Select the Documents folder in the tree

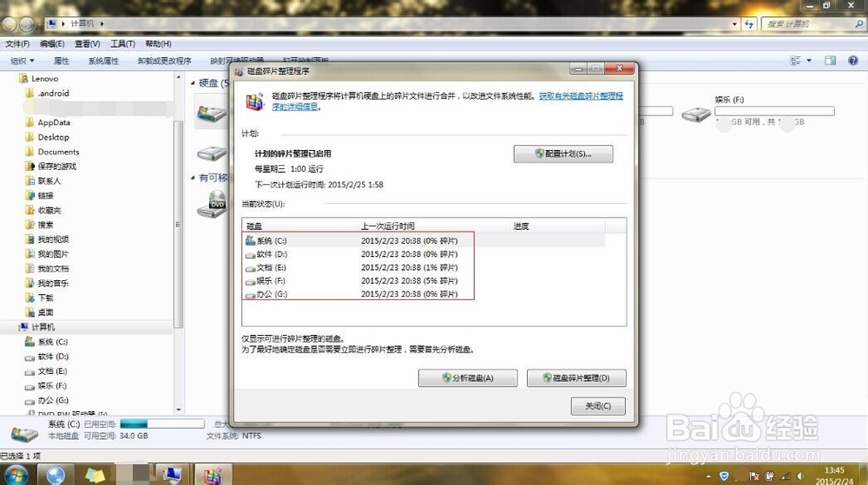tap(58, 152)
